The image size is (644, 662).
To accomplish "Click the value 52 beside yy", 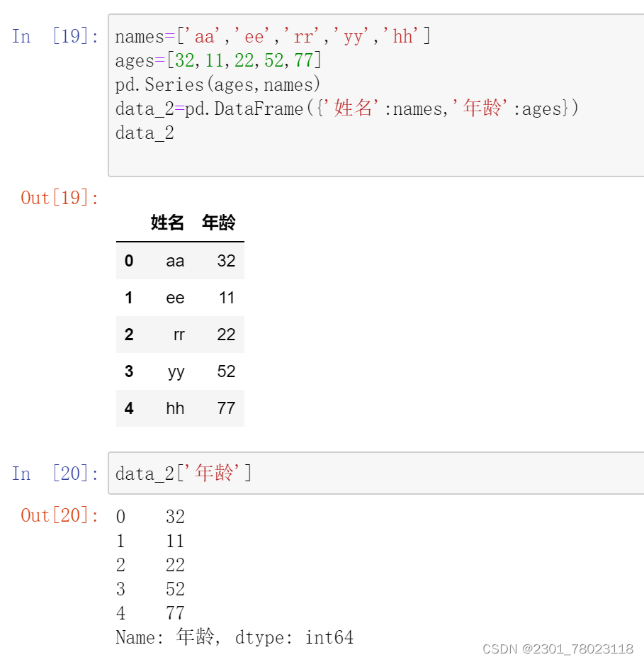I will point(225,371).
